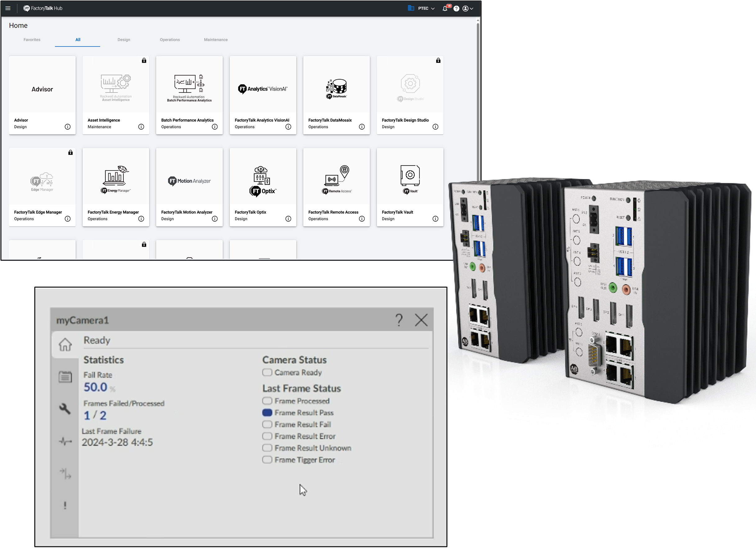Screen dimensions: 756x548
Task: Click the FactoryTalk Optix title link
Action: coord(250,212)
